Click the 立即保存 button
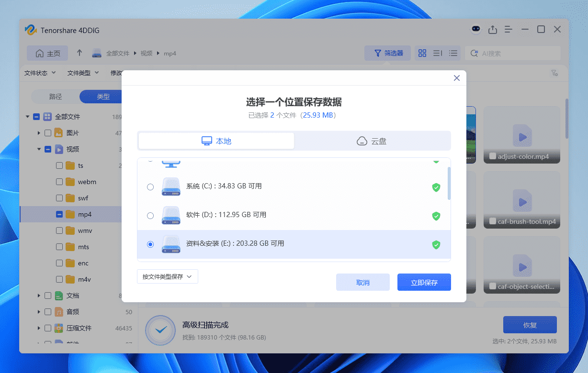The width and height of the screenshot is (588, 373). 424,282
